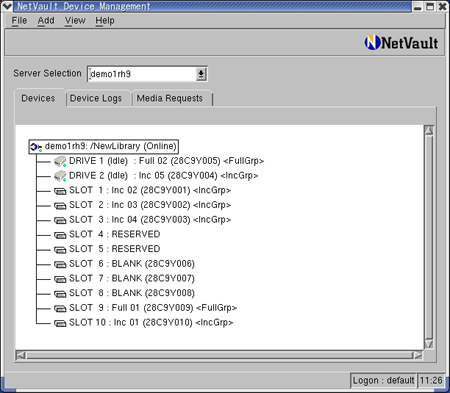Click the SLOT 2 tape slot icon
Viewport: 450px width, 393px height.
pos(60,206)
